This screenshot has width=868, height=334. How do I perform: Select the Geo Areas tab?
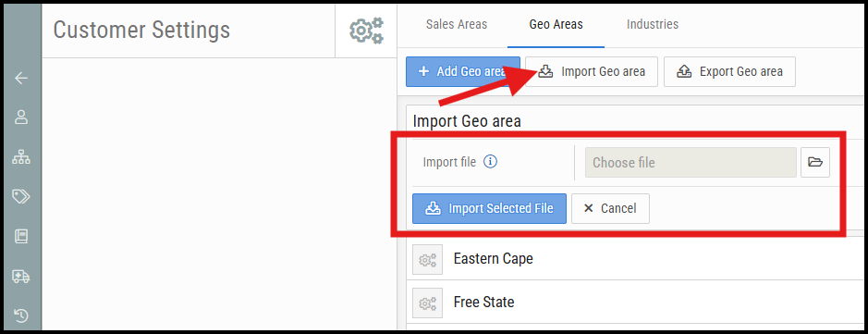click(x=556, y=24)
